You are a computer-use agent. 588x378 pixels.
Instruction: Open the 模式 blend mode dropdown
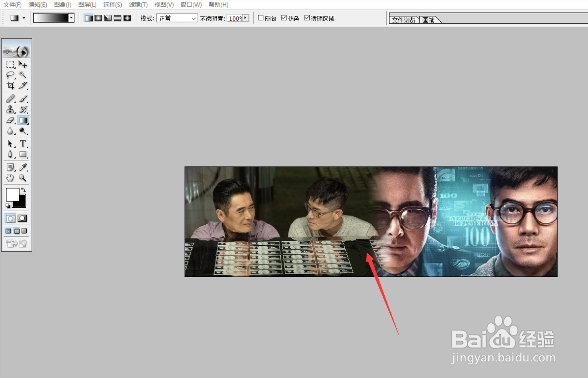point(177,18)
